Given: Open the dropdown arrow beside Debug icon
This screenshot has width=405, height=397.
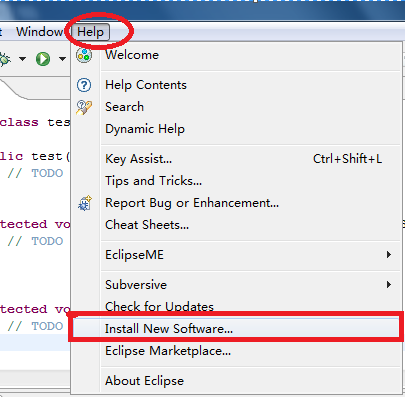Looking at the screenshot, I should (x=22, y=59).
